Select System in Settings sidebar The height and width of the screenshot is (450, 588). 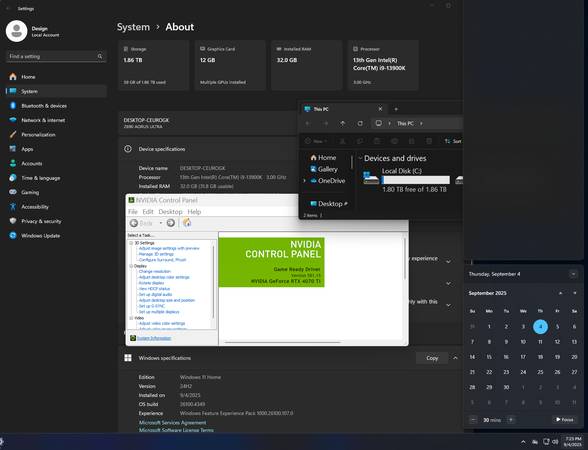coord(56,91)
